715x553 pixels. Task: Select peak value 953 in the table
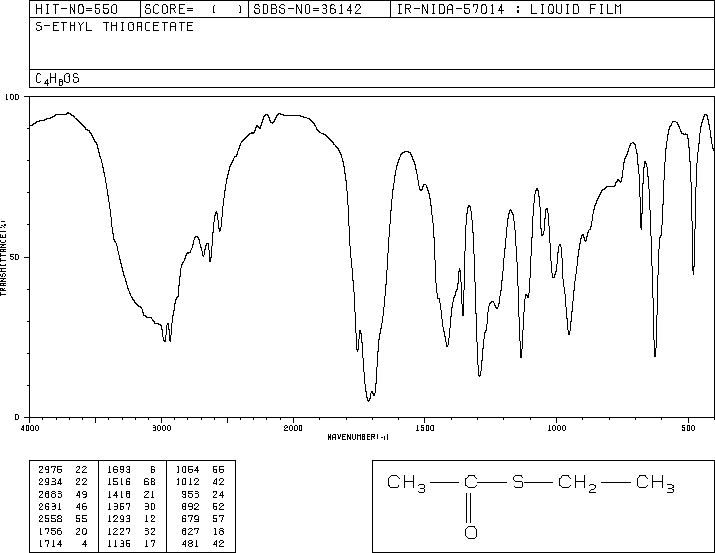pyautogui.click(x=190, y=494)
